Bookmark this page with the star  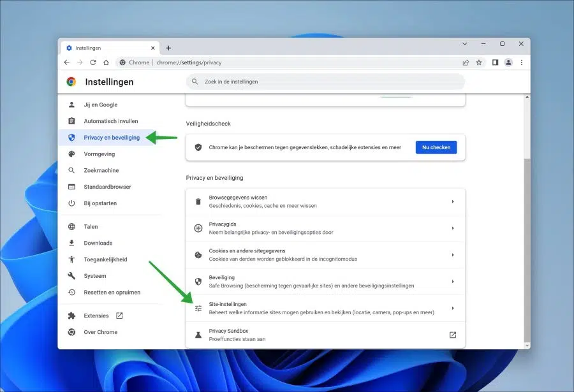[479, 62]
